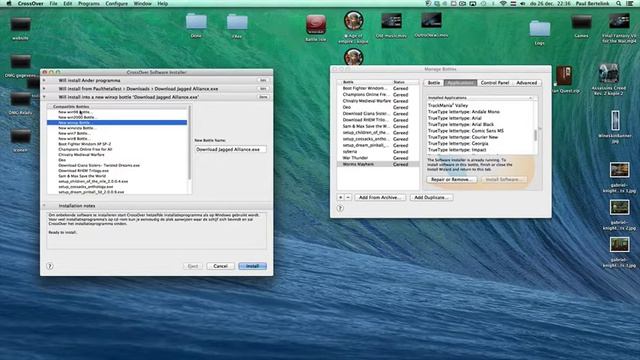Select 'New win8 Bottle...' entry
Image resolution: width=640 pixels, height=360 pixels.
[117, 138]
